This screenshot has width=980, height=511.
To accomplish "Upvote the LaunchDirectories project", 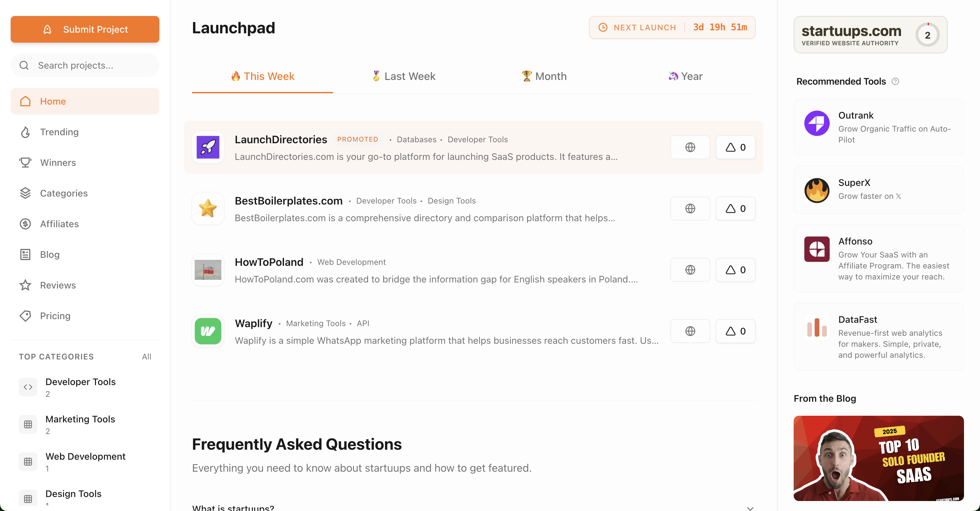I will pos(735,147).
